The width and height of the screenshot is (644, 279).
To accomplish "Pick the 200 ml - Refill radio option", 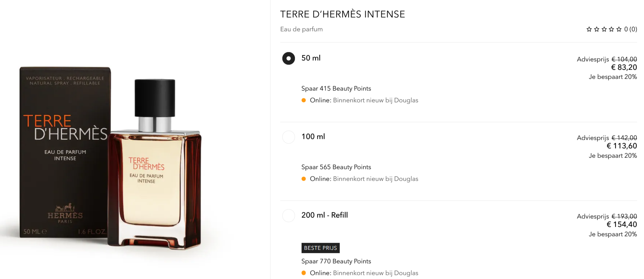I will coord(288,216).
